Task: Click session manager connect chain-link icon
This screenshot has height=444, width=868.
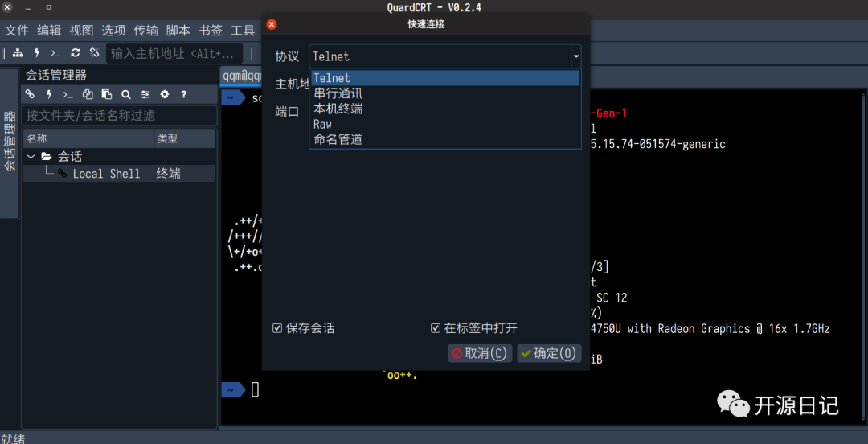Action: coord(30,94)
